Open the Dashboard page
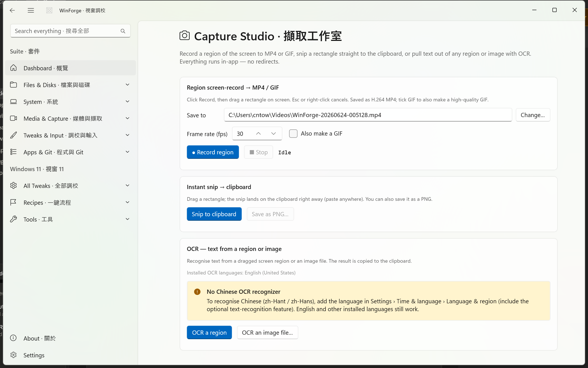The image size is (588, 368). tap(70, 68)
